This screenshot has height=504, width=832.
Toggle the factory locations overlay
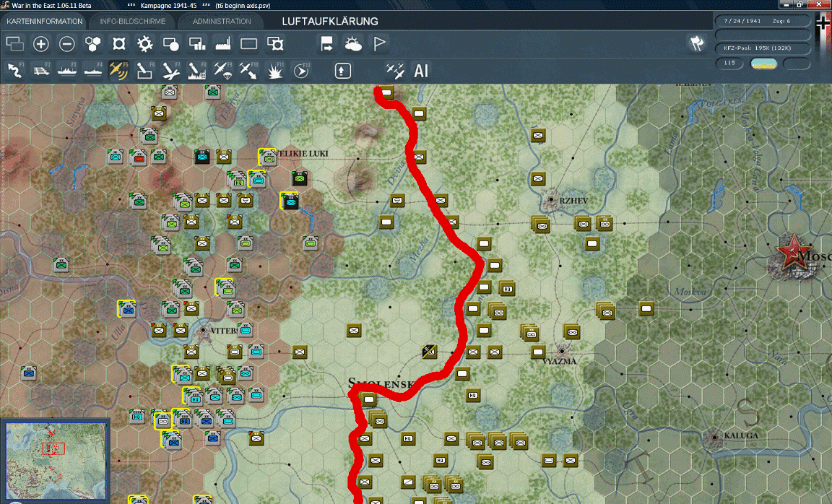(x=222, y=44)
